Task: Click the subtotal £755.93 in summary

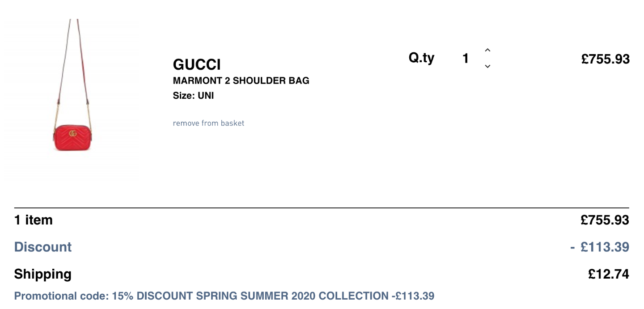Action: [x=605, y=220]
